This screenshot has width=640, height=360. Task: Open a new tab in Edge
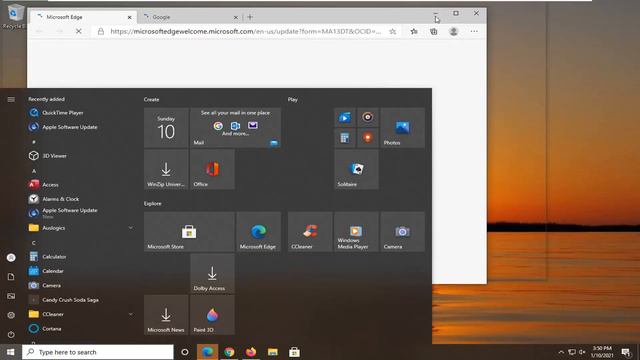click(250, 17)
